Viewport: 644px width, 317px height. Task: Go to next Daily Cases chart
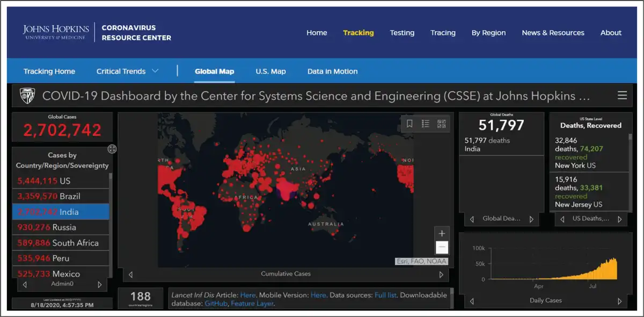pyautogui.click(x=619, y=301)
